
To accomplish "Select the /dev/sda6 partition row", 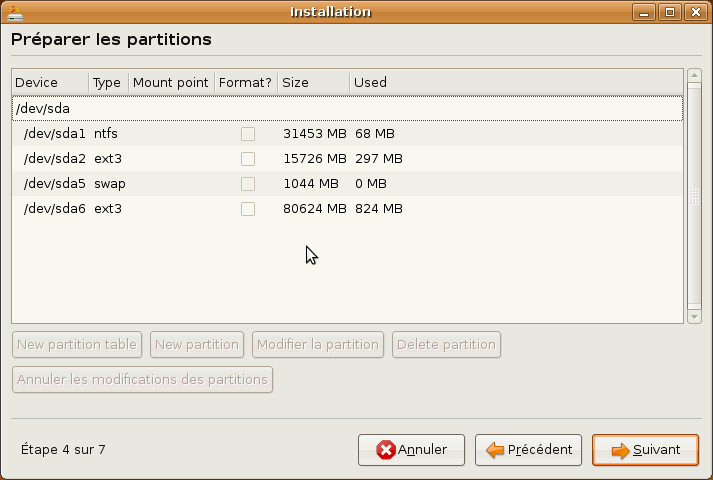I will coord(347,209).
